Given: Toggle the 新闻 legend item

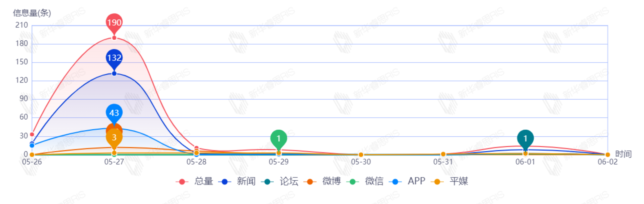Looking at the screenshot, I should (237, 181).
